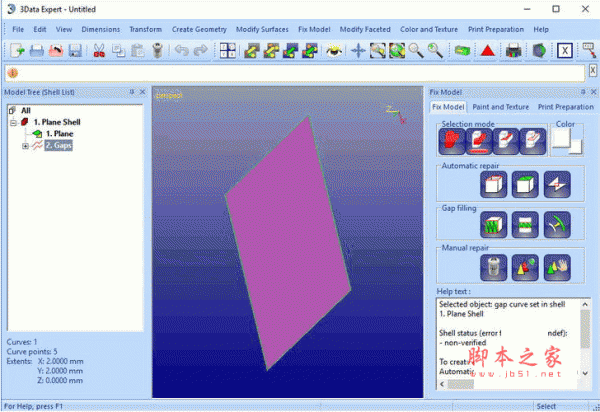
Task: Click the first Gap filling icon
Action: tap(494, 225)
